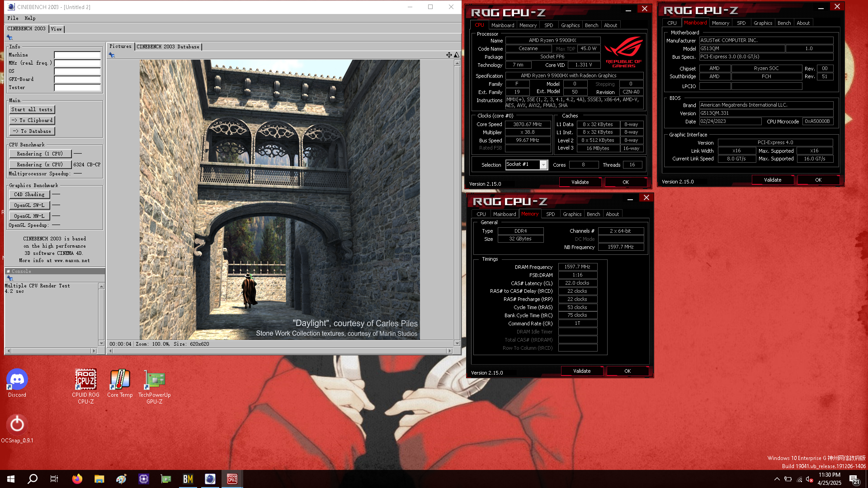
Task: Click OK in CPU-Z Mainboard window
Action: [x=818, y=180]
